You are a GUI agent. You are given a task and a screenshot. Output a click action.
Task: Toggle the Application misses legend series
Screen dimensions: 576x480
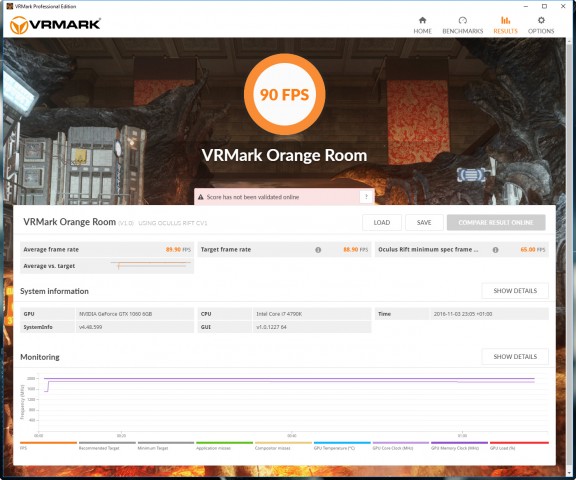click(x=224, y=446)
